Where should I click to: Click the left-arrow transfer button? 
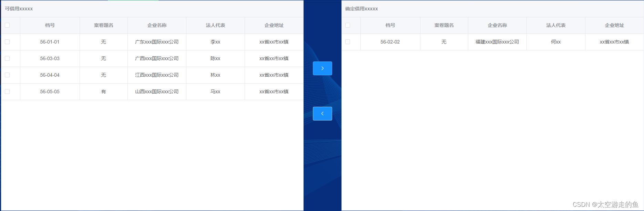coord(322,114)
